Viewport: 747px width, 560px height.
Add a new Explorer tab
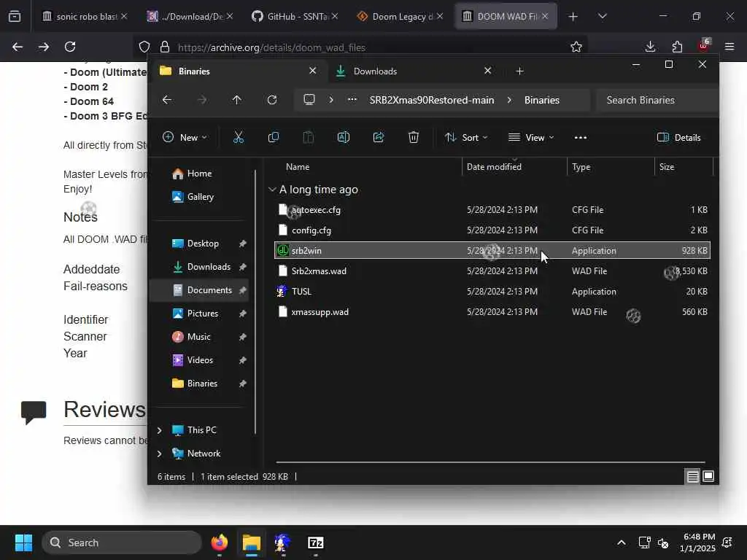coord(519,71)
